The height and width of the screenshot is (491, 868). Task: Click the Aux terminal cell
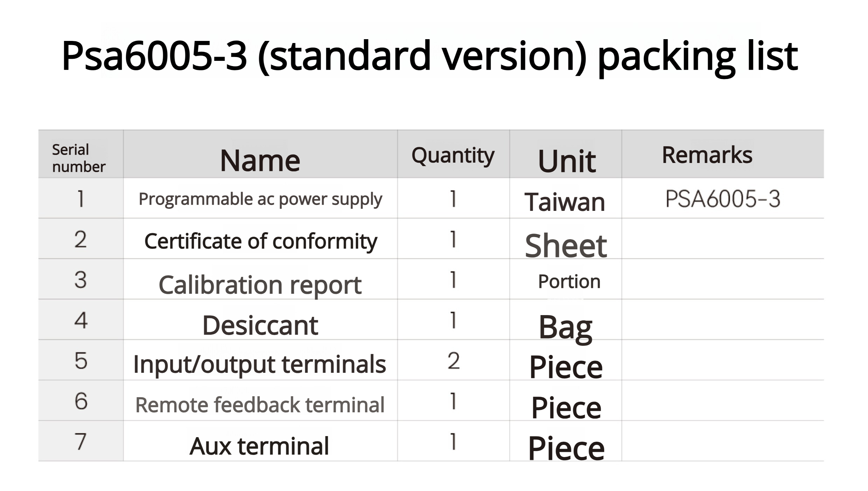(x=259, y=446)
